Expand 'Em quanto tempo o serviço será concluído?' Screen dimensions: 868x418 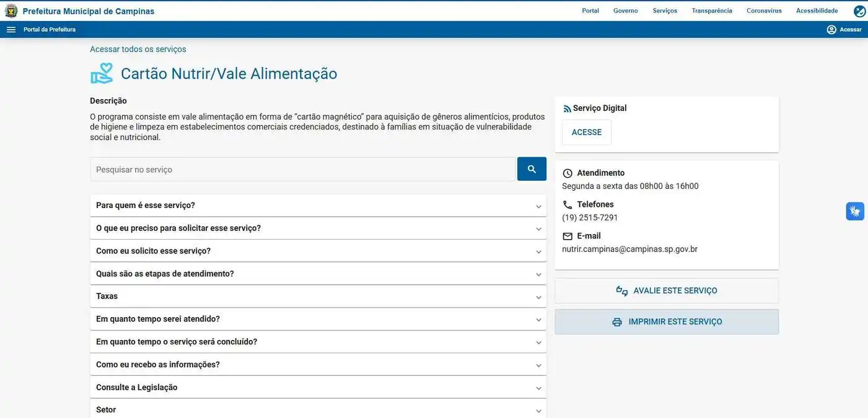tap(318, 342)
